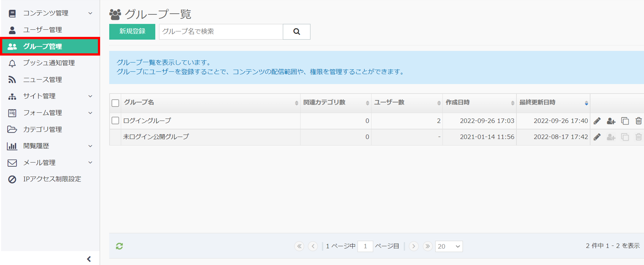Collapse the sidebar with left chevron

[89, 259]
